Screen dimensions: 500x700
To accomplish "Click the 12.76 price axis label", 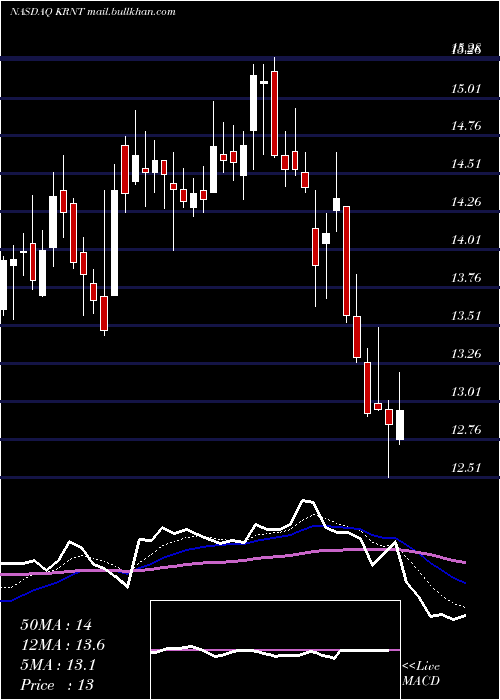I will (466, 430).
